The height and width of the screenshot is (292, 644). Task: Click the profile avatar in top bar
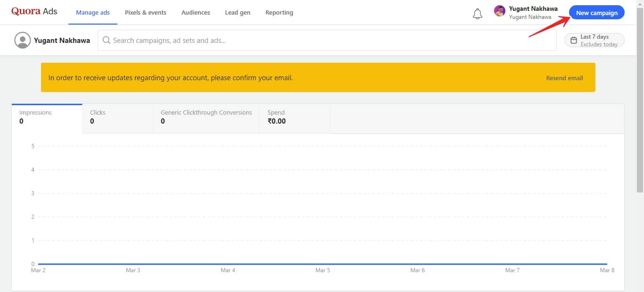[x=500, y=11]
